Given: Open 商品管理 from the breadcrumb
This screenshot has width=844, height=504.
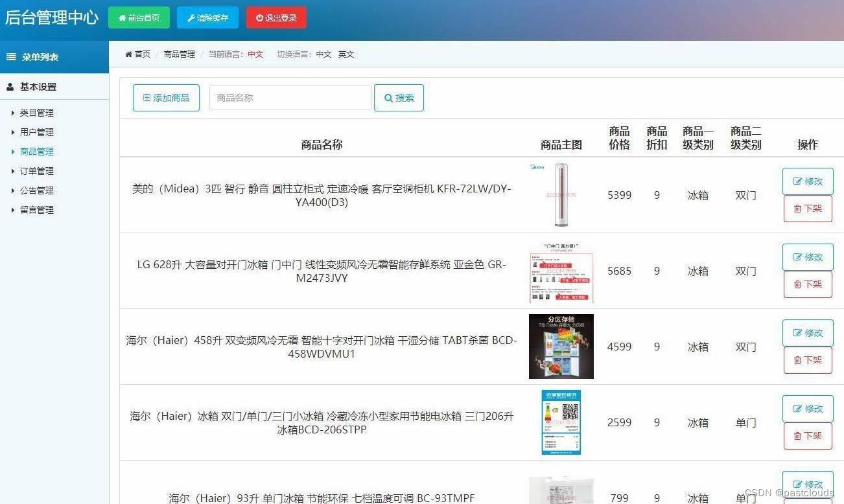Looking at the screenshot, I should coord(179,54).
